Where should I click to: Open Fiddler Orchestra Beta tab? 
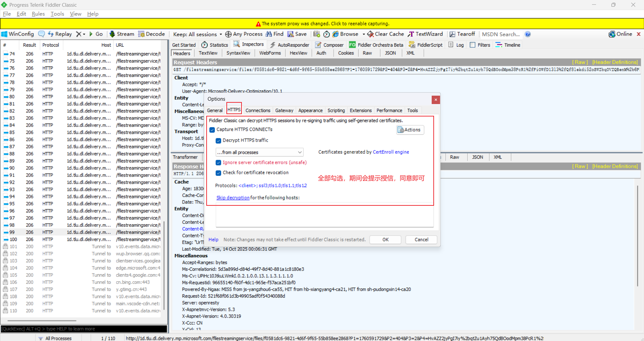[376, 45]
